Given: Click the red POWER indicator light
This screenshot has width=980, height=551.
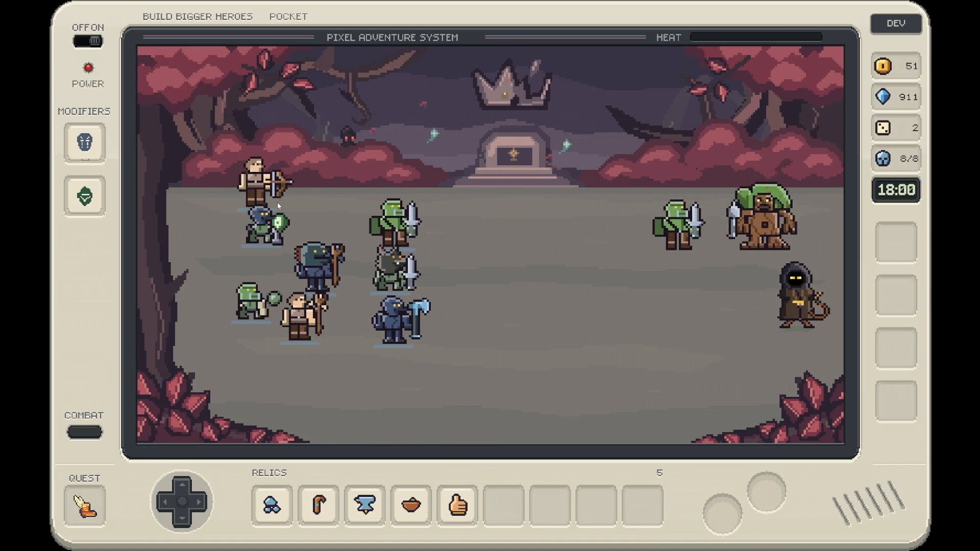Looking at the screenshot, I should [x=88, y=67].
